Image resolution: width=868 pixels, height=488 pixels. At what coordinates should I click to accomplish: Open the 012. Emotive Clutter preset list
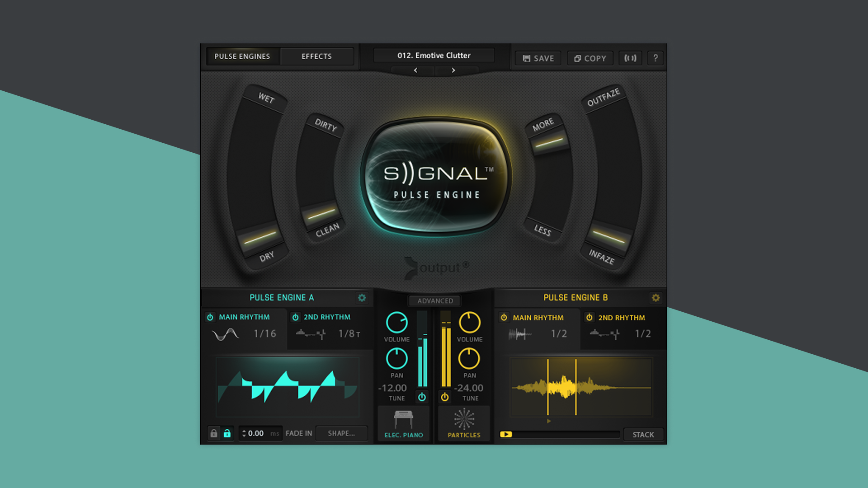coord(434,56)
